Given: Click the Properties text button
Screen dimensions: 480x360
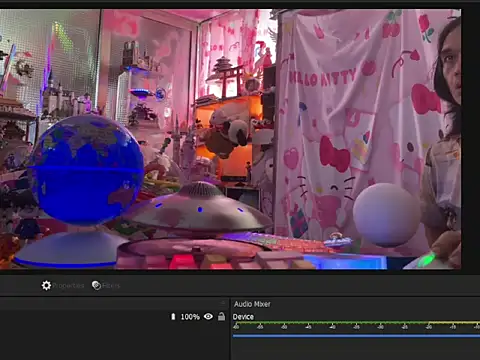Looking at the screenshot, I should point(68,286).
